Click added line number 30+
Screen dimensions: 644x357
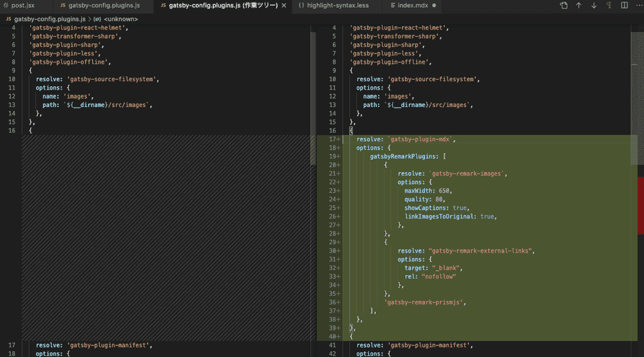334,251
